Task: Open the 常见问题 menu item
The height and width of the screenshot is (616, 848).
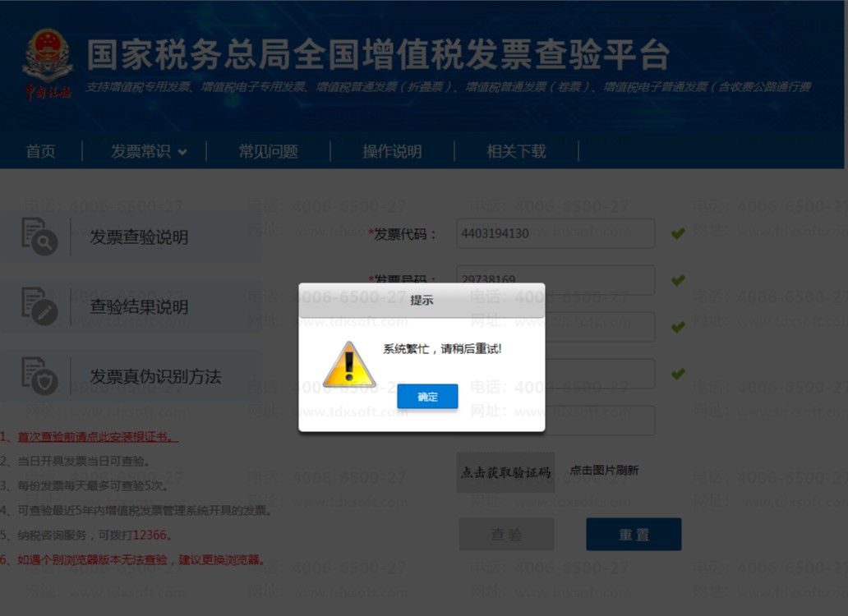Action: point(268,151)
